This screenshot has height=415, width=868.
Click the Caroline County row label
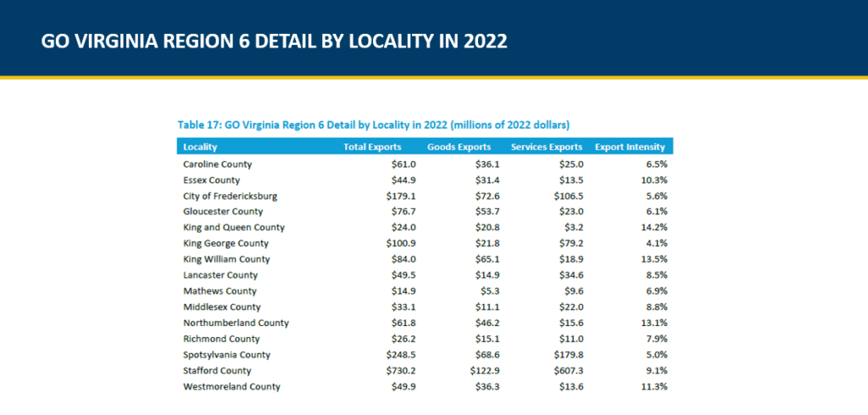[217, 164]
